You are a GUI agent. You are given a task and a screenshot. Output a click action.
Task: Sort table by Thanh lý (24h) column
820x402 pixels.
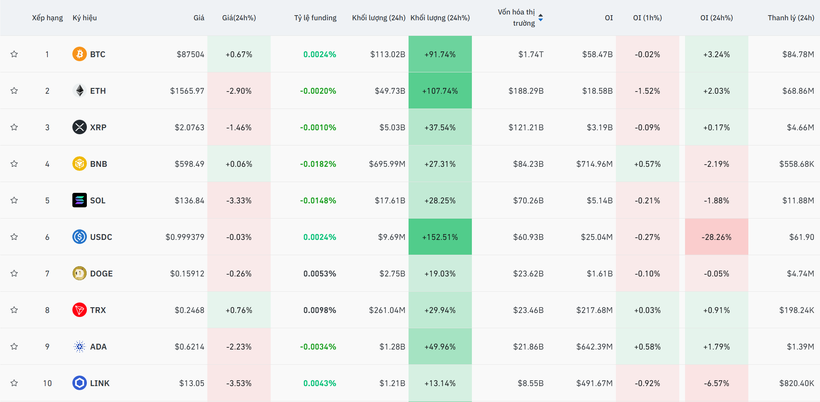(x=790, y=18)
